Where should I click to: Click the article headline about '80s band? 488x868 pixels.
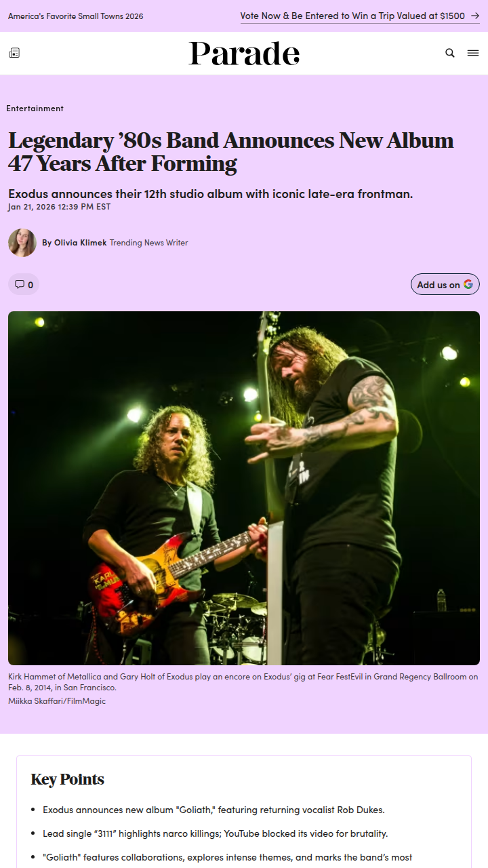[231, 152]
